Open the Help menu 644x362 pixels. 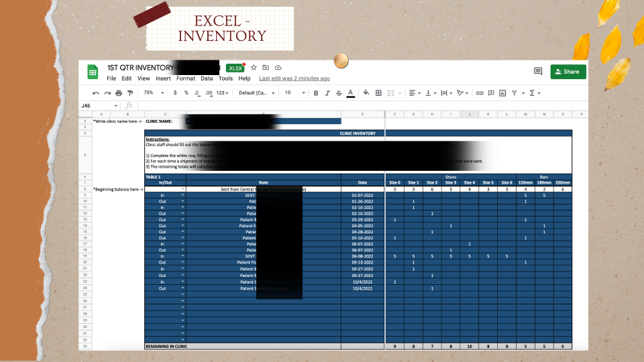(x=244, y=78)
